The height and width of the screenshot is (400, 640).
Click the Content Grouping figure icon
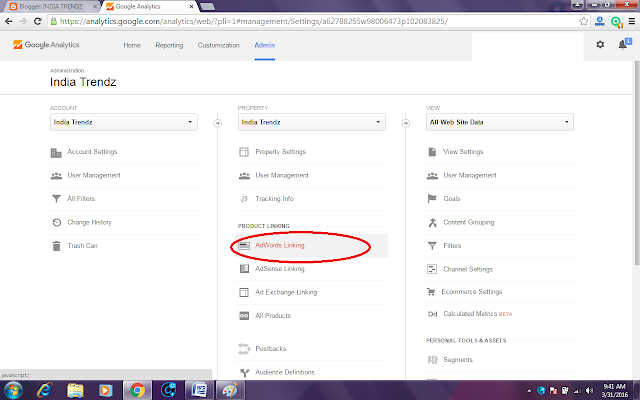point(432,222)
